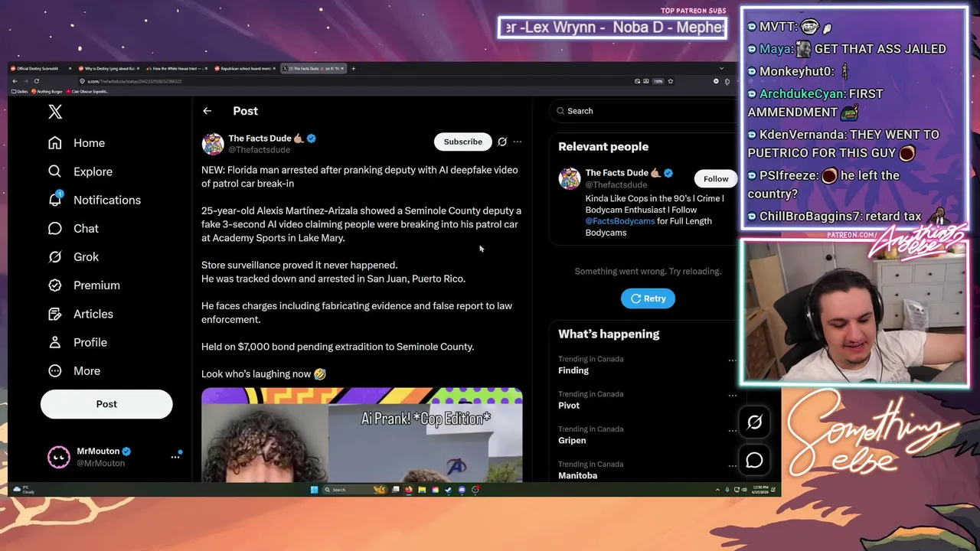This screenshot has width=980, height=551.
Task: Open the trending topic Gripen
Action: click(572, 441)
